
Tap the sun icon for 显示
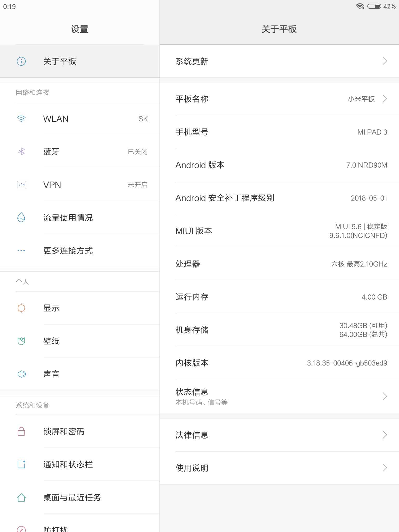[x=21, y=308]
